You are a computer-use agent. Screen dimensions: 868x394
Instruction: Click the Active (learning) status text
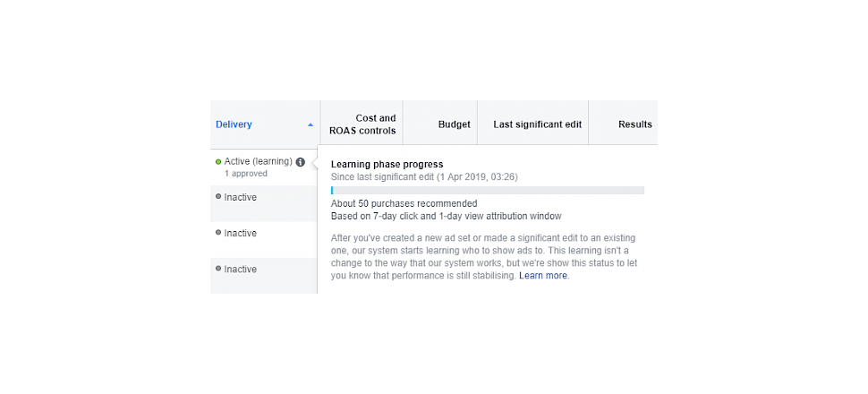click(258, 162)
